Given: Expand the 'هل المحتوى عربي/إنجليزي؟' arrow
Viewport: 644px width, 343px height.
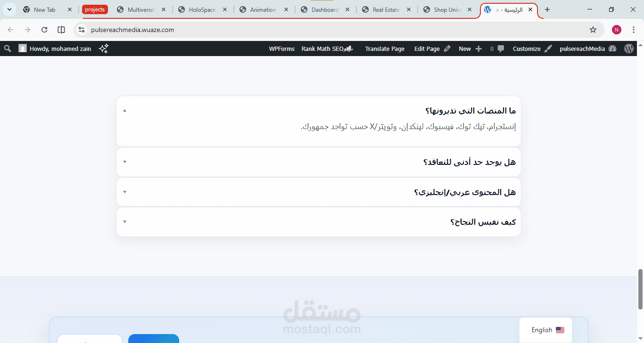Looking at the screenshot, I should click(x=124, y=192).
